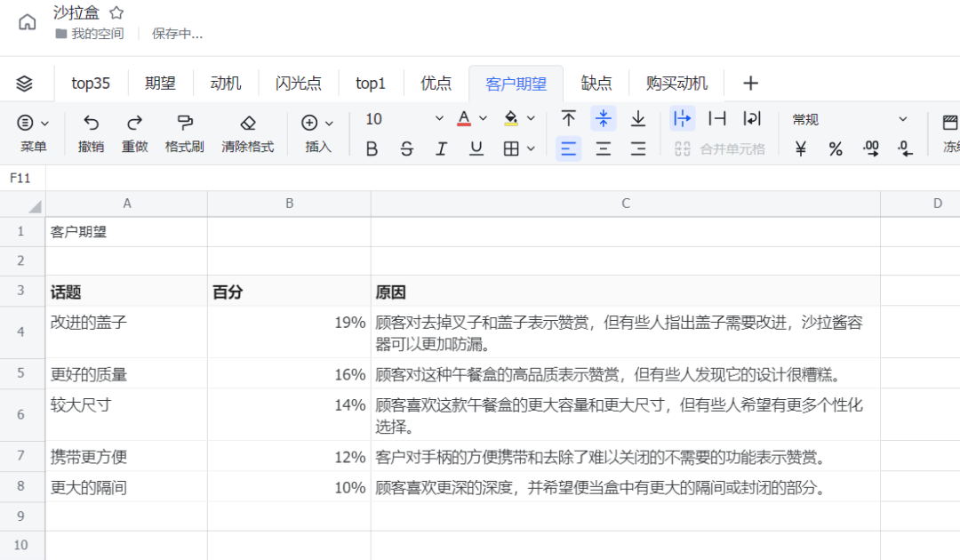The width and height of the screenshot is (960, 560).
Task: Click the + to add a new sheet
Action: 750,83
